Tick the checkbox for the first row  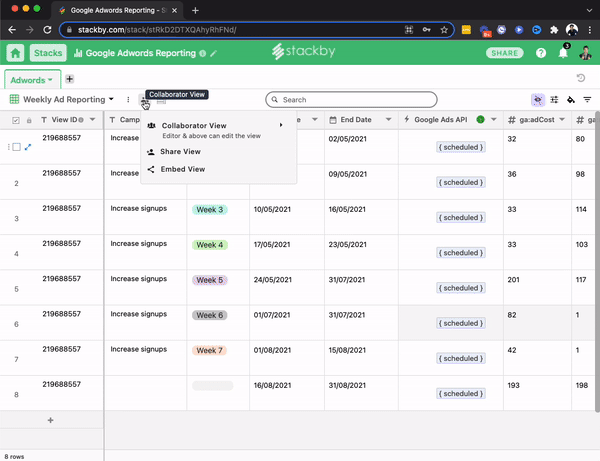click(16, 147)
